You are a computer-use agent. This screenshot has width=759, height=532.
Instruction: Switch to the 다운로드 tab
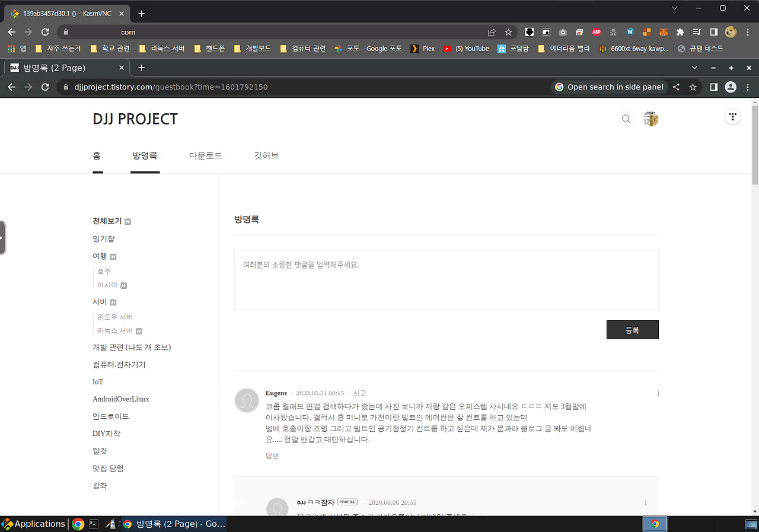(205, 155)
